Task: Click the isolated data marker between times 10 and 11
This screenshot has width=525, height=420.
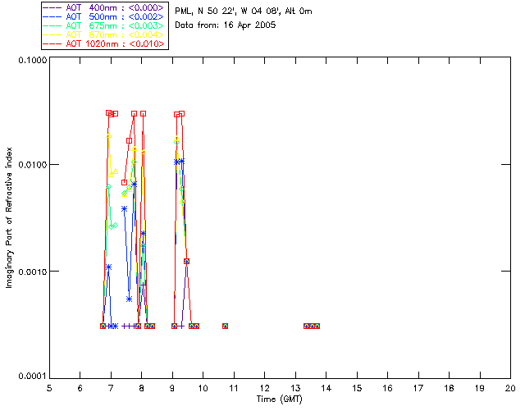Action: pyautogui.click(x=225, y=326)
